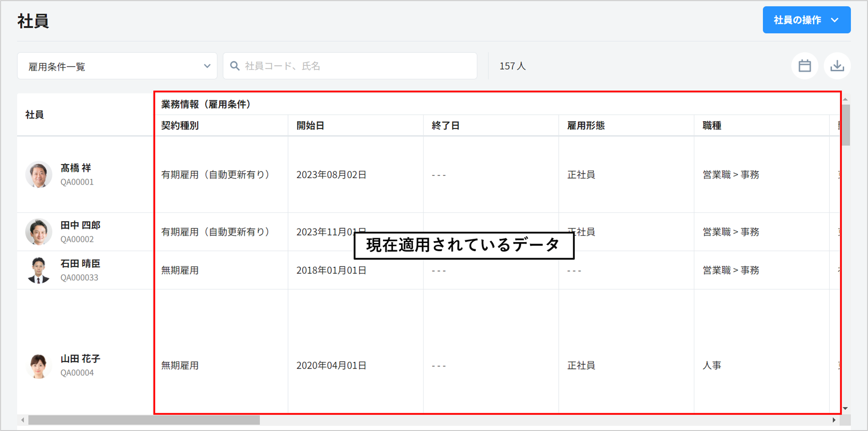The width and height of the screenshot is (868, 431).
Task: Click the vertical scrollbar down arrow
Action: pyautogui.click(x=845, y=408)
